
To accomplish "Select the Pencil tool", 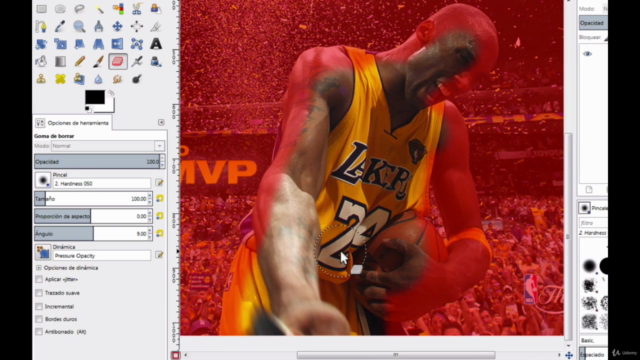I will [x=79, y=61].
